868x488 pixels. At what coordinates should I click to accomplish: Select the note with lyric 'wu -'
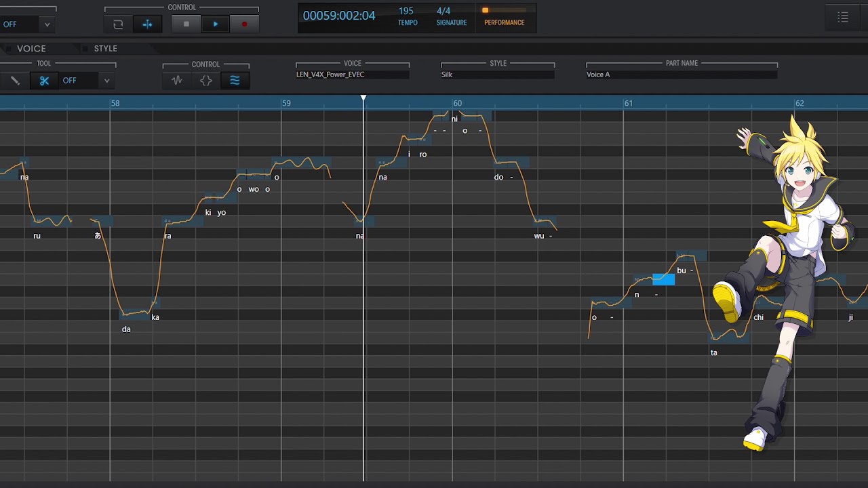coord(547,221)
